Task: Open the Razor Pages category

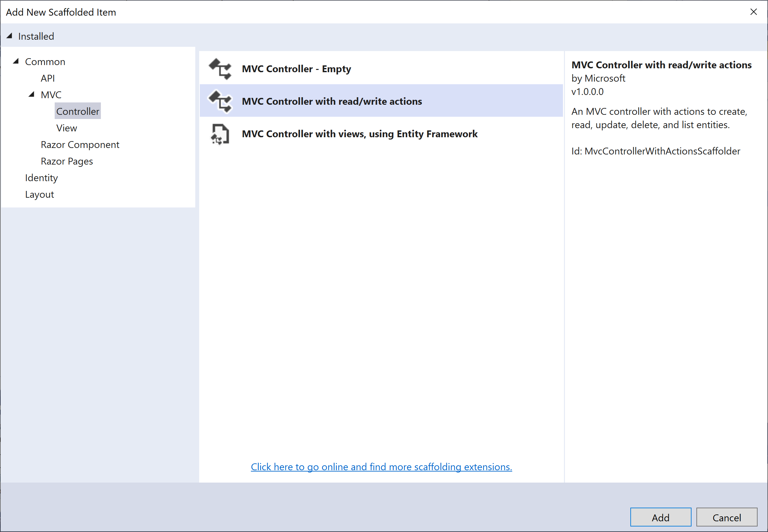Action: [x=67, y=161]
